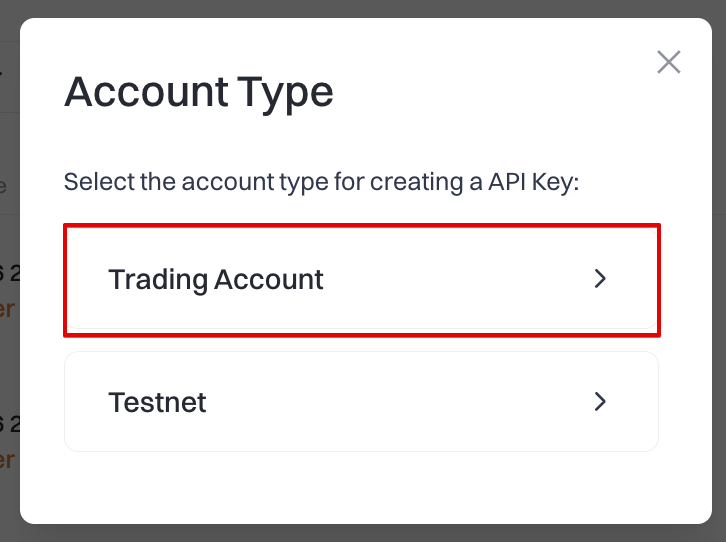
Task: Click the chevron arrow beside Trading Account
Action: pos(600,279)
